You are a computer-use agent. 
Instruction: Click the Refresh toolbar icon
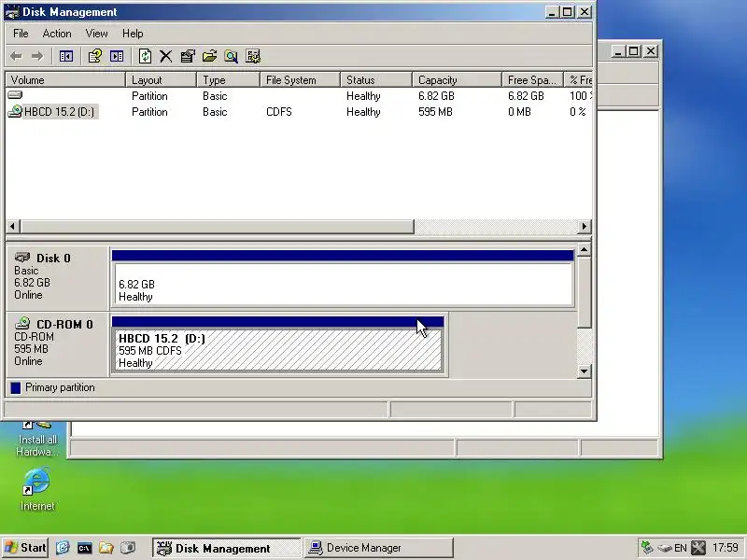point(145,56)
